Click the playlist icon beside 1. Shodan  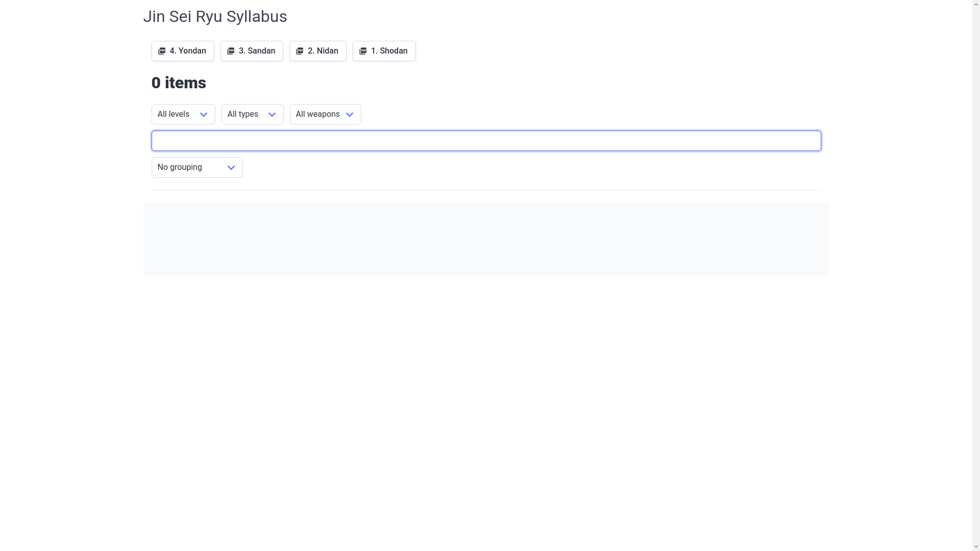[363, 51]
